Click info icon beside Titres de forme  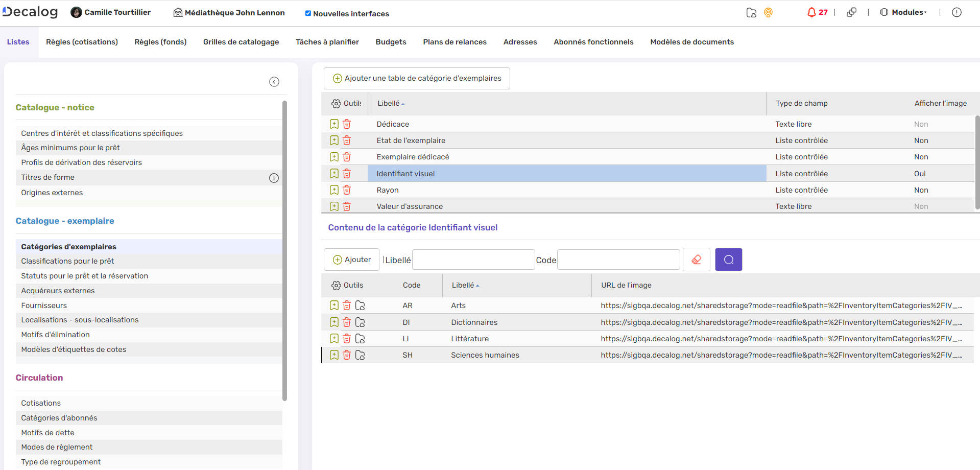point(274,178)
